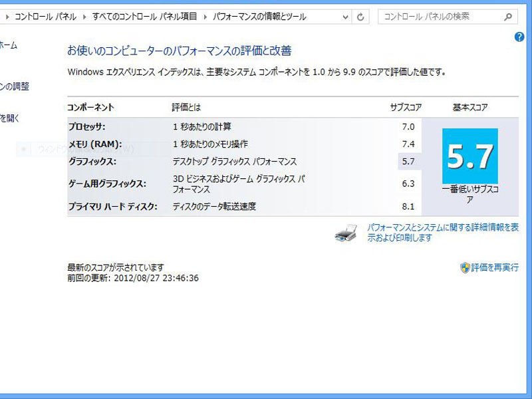Click the 基本スコア column header
Screen dimensions: 532x399
pyautogui.click(x=470, y=108)
